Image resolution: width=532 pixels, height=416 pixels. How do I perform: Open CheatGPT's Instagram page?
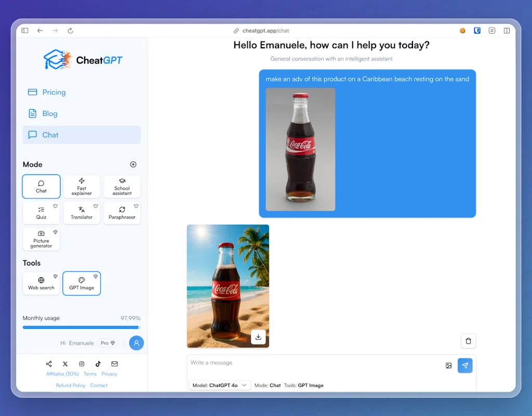point(82,364)
